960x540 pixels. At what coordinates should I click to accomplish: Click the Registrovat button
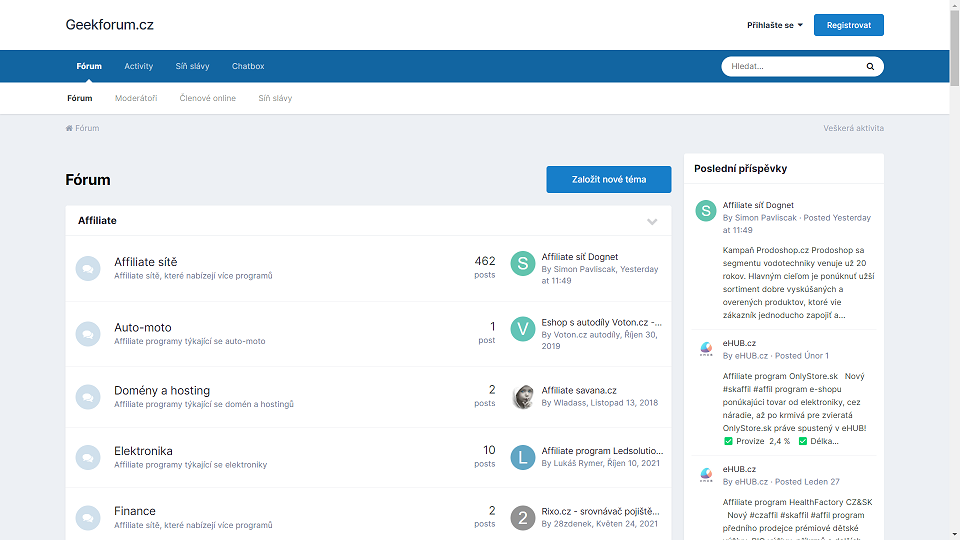tap(848, 25)
